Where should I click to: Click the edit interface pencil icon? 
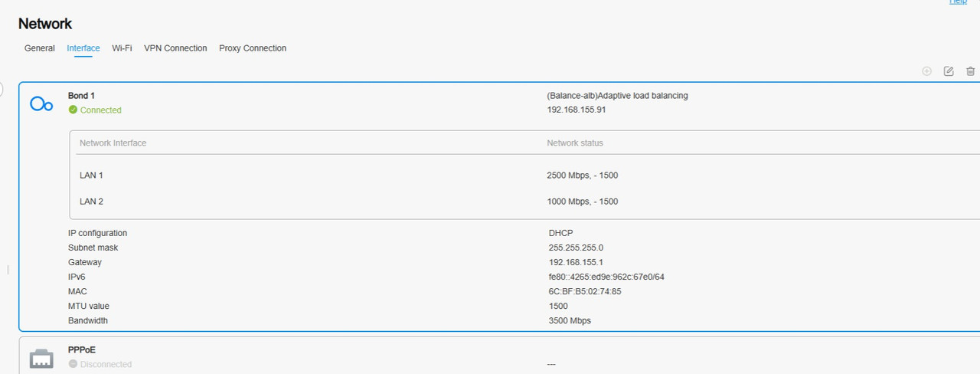(x=949, y=71)
